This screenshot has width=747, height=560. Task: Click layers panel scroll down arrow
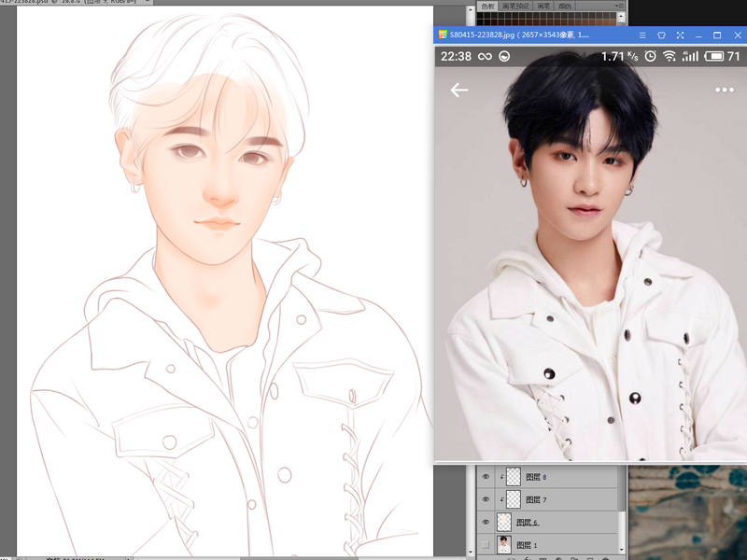point(621,551)
